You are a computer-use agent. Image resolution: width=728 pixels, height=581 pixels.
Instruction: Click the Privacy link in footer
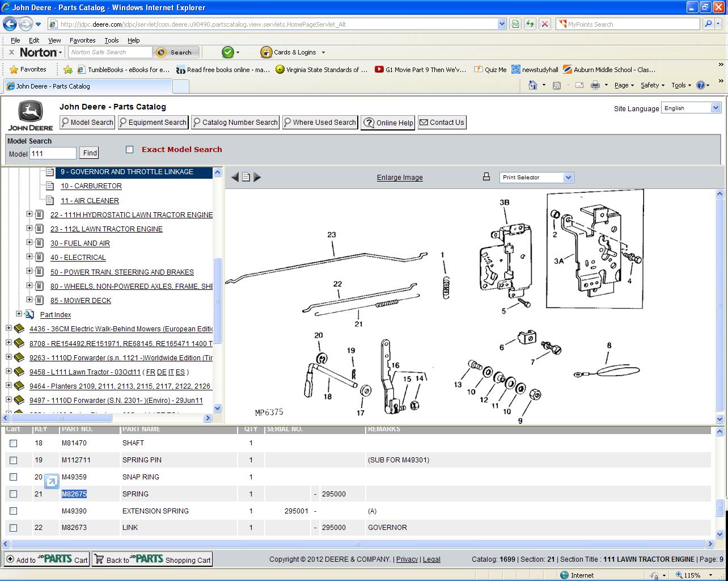(407, 559)
